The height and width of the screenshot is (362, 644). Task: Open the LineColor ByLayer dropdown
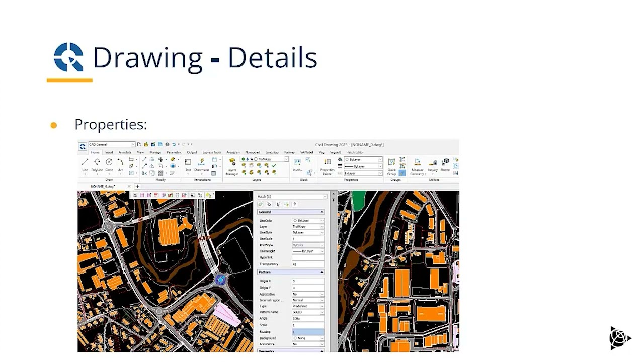tap(308, 220)
